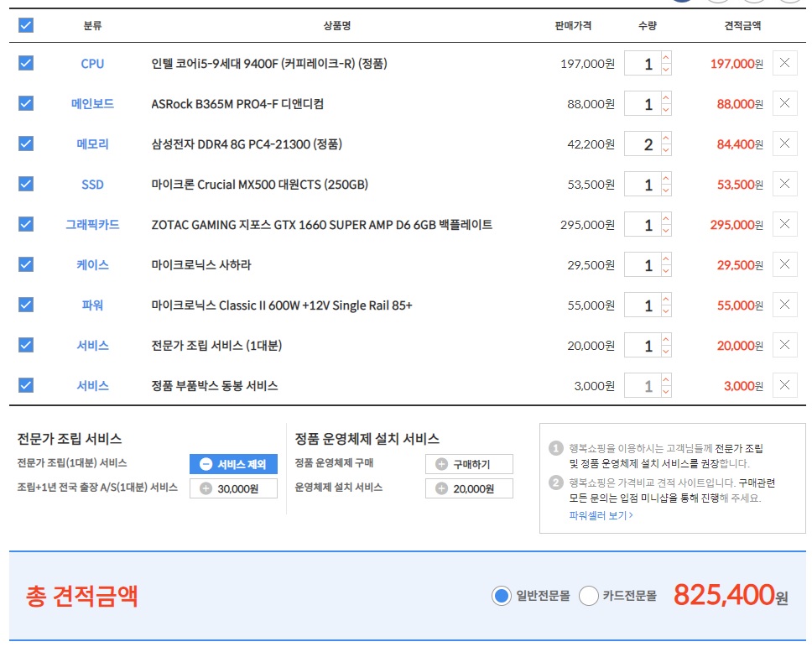Screen dimensions: 812x647
Task: Remove the Classic II 600W power supply
Action: 784,305
